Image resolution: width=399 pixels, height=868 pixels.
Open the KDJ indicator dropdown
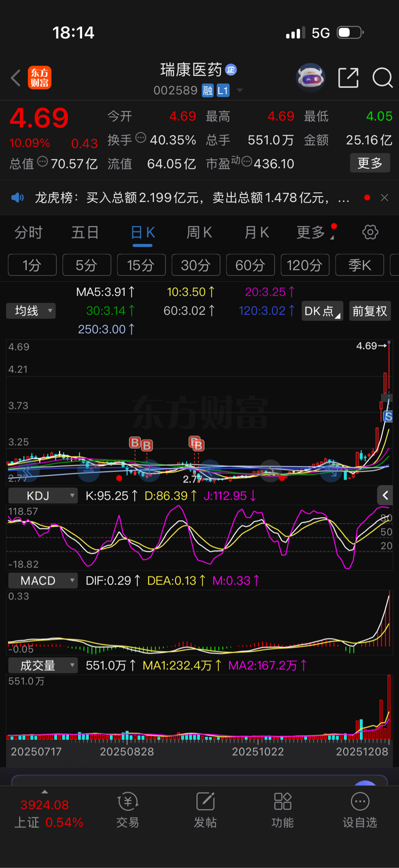click(x=43, y=495)
